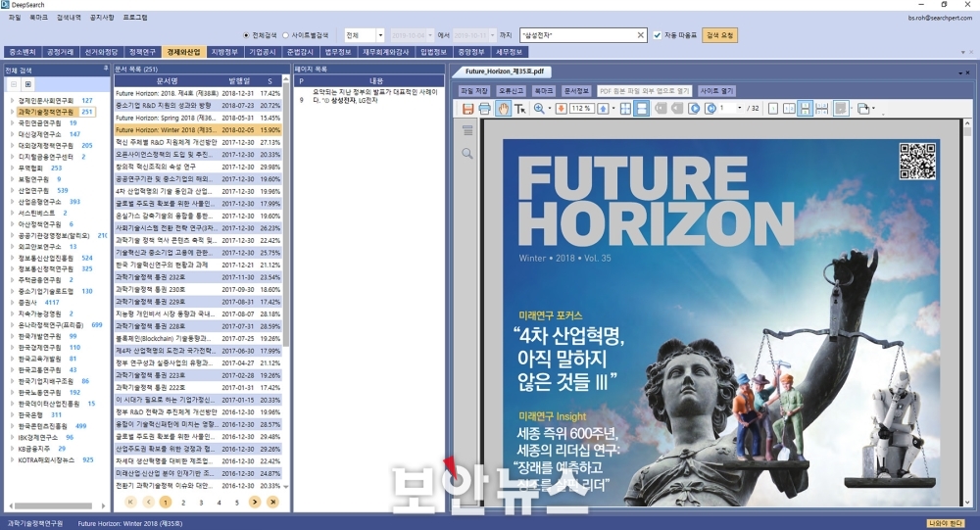Screen dimensions: 980x530
Task: Go to next page in PDF
Action: pos(694,109)
